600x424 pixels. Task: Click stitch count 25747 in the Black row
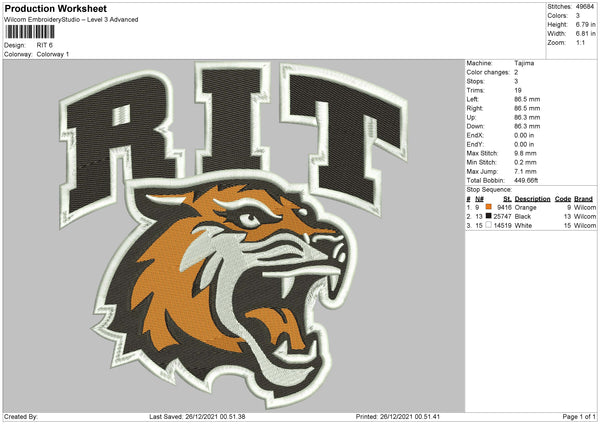[x=502, y=216]
